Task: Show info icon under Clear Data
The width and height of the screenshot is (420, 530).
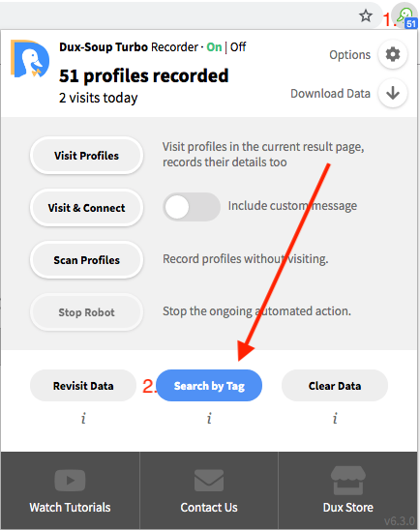Action: click(335, 419)
